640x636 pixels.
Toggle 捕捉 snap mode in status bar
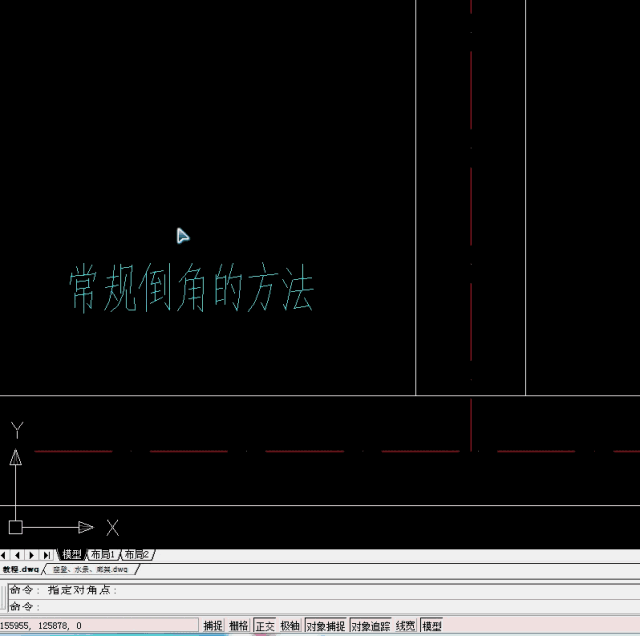click(x=213, y=626)
